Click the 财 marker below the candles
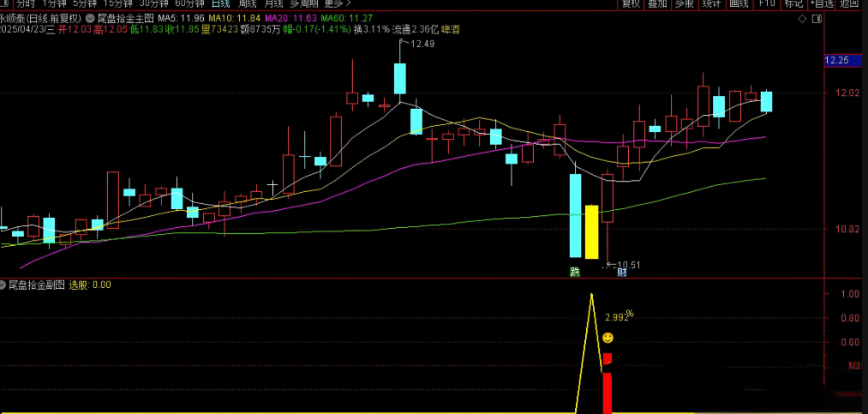This screenshot has width=868, height=414. tap(621, 273)
